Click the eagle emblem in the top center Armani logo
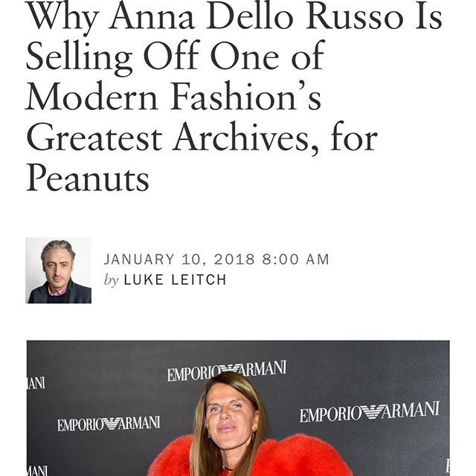 click(228, 368)
